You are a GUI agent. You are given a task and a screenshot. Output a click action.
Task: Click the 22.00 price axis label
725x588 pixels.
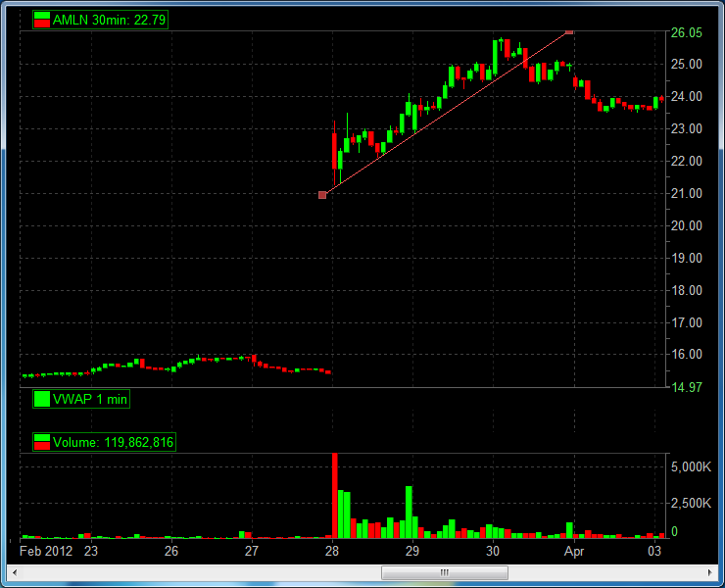coord(686,162)
